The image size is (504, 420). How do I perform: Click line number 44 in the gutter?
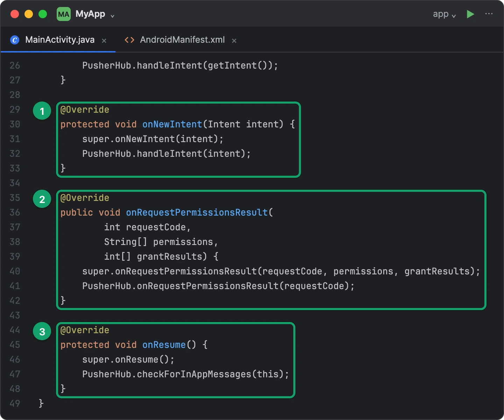pyautogui.click(x=15, y=330)
